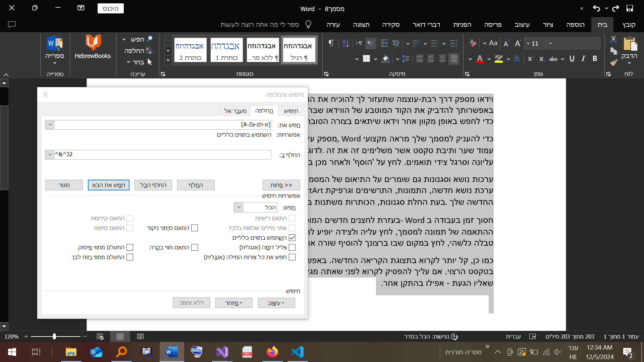
Task: Open the Format dropdown button
Action: [x=276, y=303]
